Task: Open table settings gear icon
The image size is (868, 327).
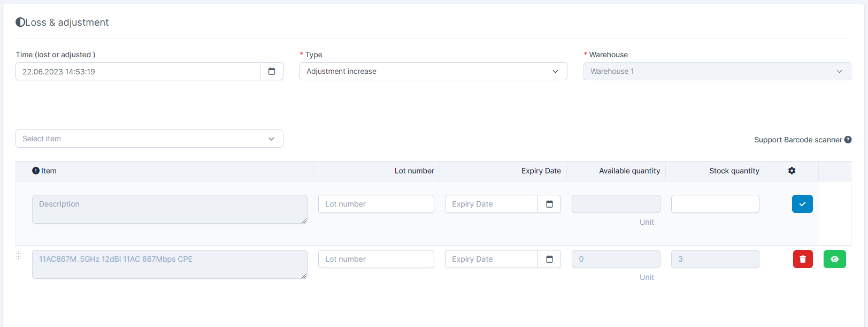Action: pyautogui.click(x=792, y=171)
